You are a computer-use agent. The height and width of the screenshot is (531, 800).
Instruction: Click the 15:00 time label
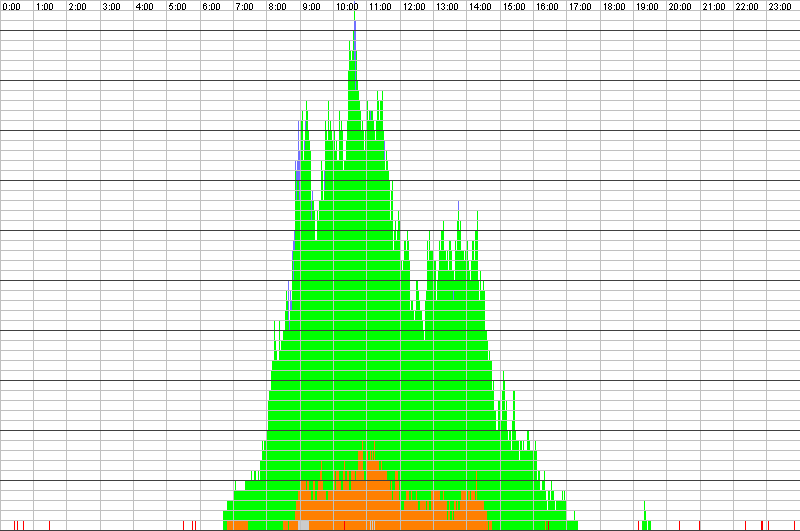(514, 7)
